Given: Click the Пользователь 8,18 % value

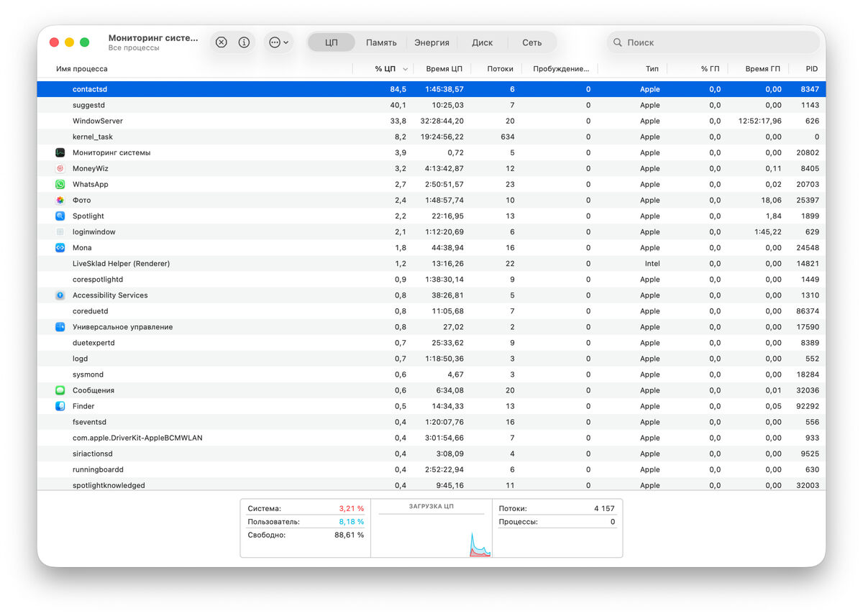Looking at the screenshot, I should pyautogui.click(x=352, y=522).
